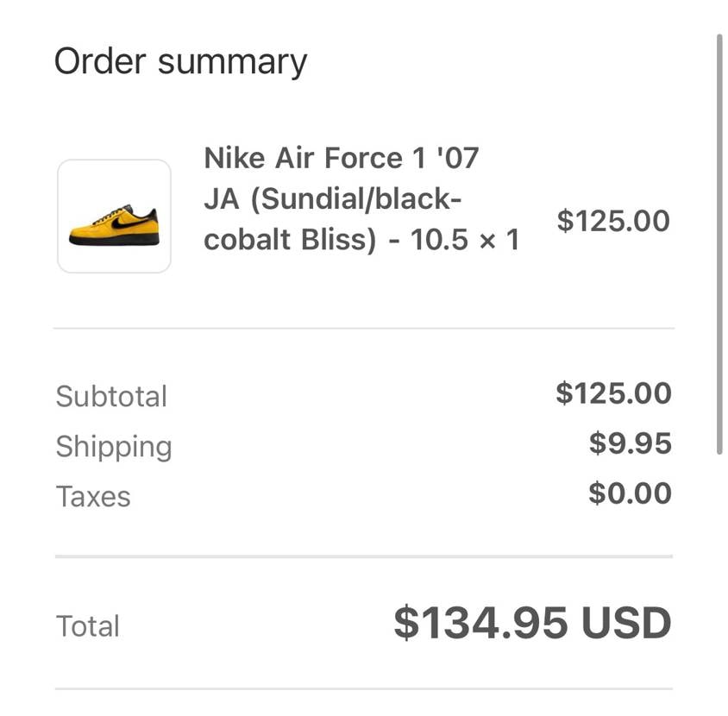The image size is (728, 716).
Task: Select the "cobalt Bliss)" text in the product name
Action: [x=290, y=240]
